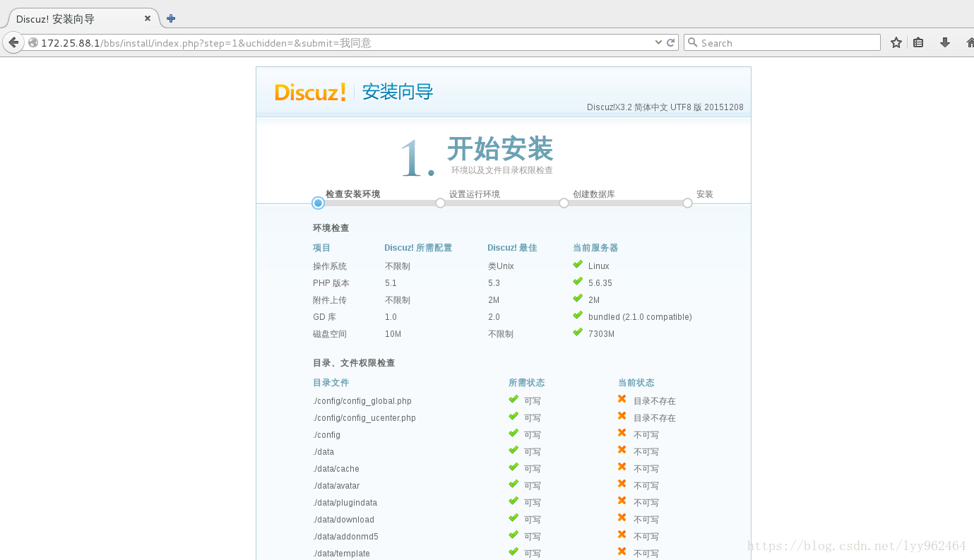This screenshot has width=974, height=560.
Task: Click the 当前服务器 column header
Action: tap(595, 248)
